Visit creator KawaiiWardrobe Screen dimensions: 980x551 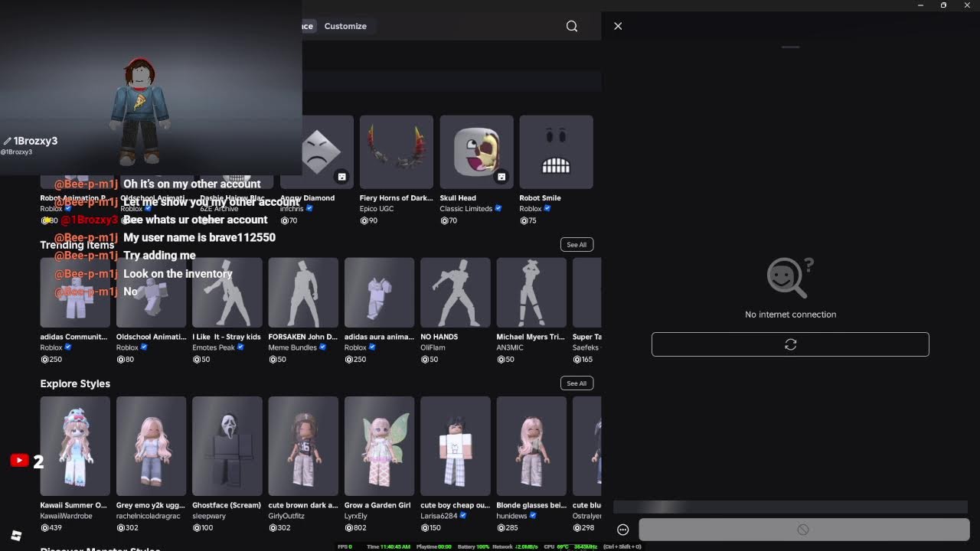66,516
